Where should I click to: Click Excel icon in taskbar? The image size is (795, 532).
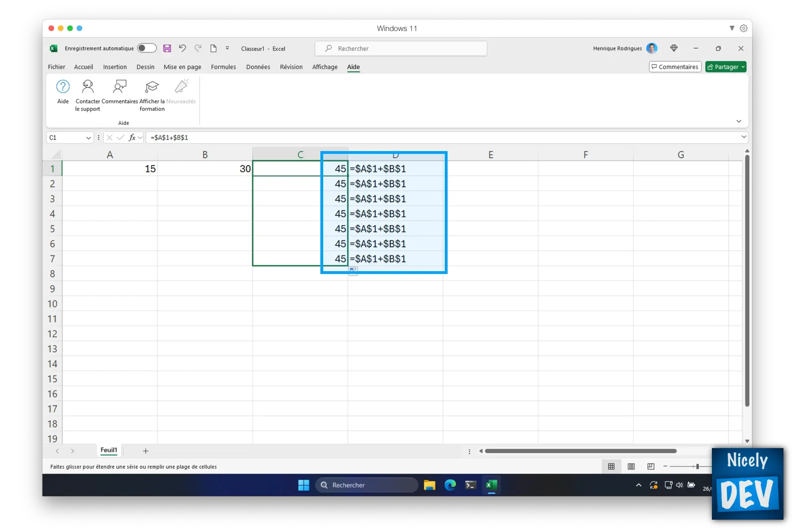[x=491, y=485]
